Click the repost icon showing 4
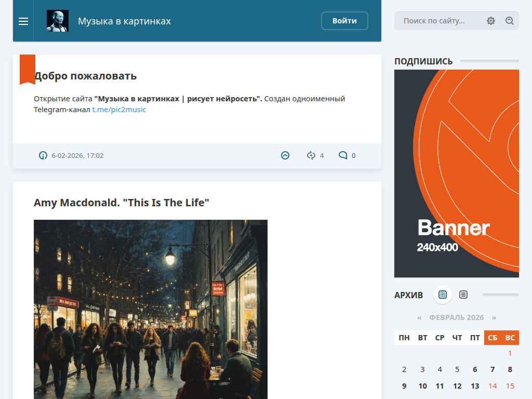Image resolution: width=532 pixels, height=399 pixels. [x=312, y=155]
